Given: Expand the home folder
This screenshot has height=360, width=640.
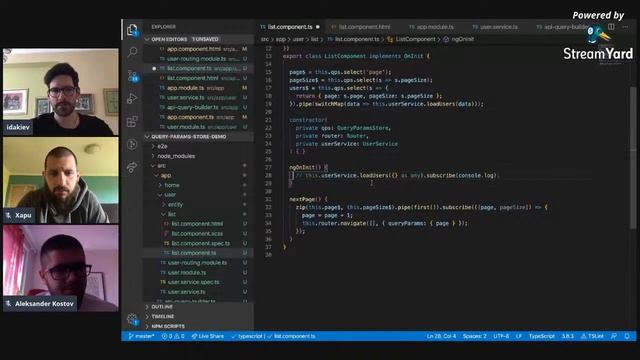Looking at the screenshot, I should tap(172, 185).
